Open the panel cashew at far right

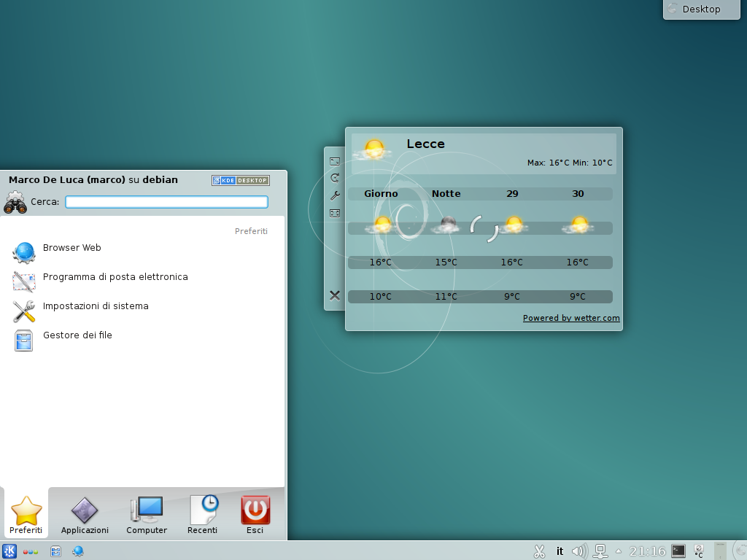741,551
